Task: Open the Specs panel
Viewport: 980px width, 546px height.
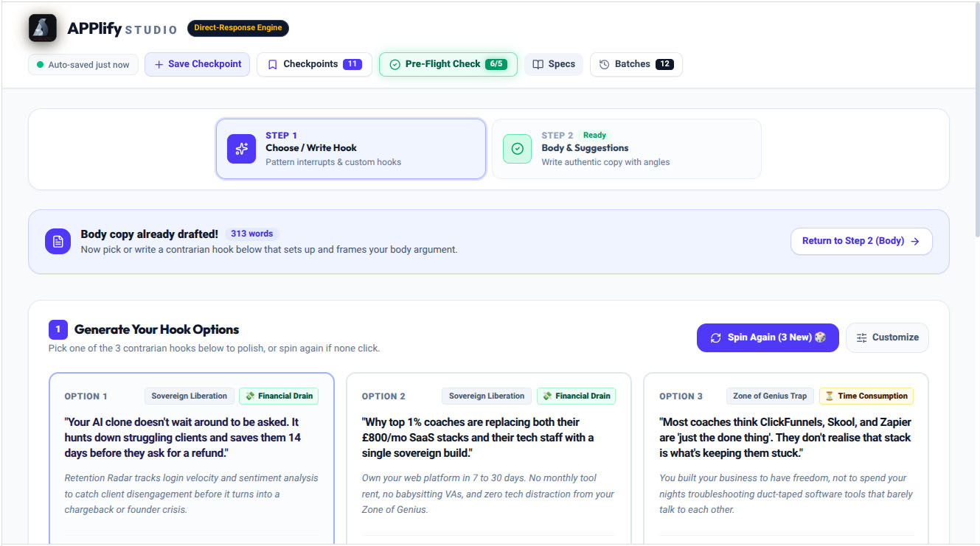Action: [554, 65]
